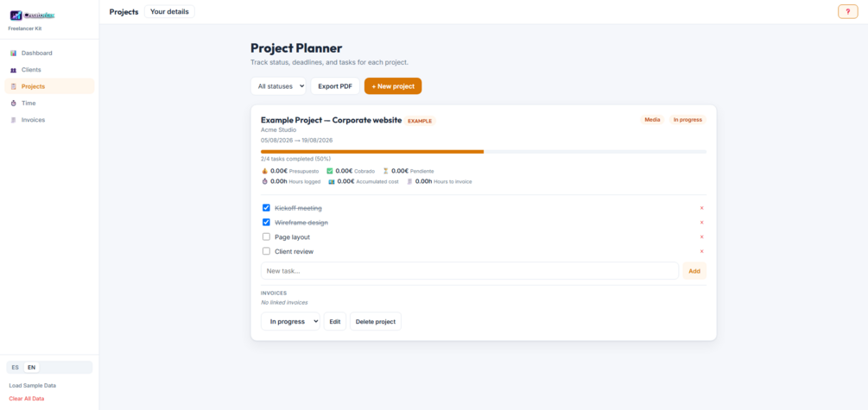Click the project progress bar
Viewport: 868px width, 410px height.
click(484, 152)
